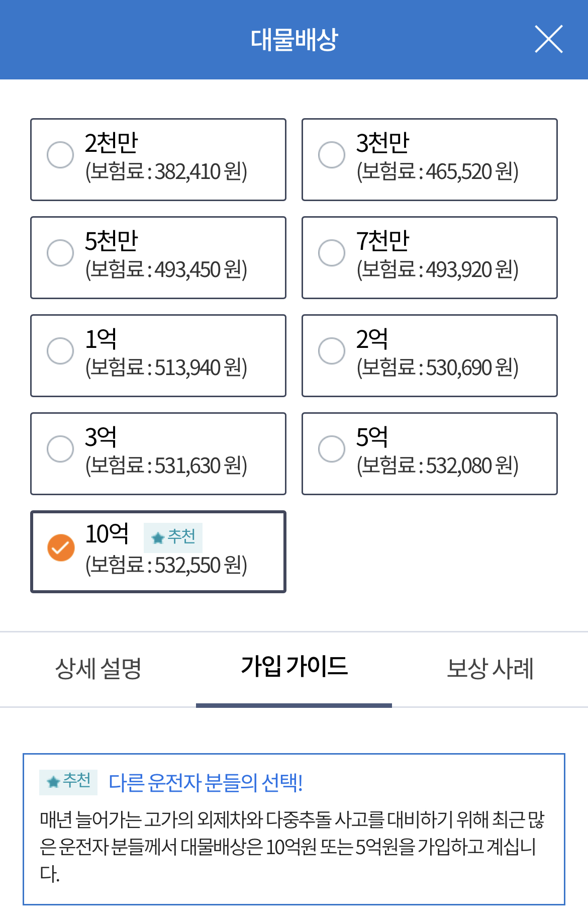Select the 3천만 radio button
The image size is (588, 918).
pos(332,155)
